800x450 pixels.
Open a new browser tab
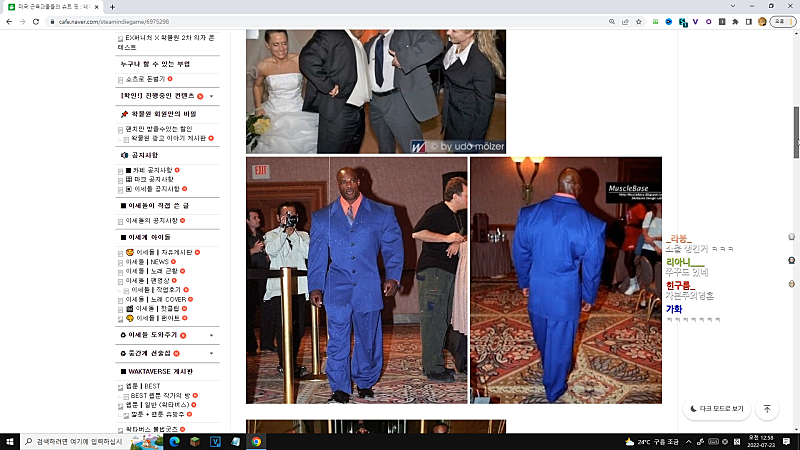click(x=112, y=7)
